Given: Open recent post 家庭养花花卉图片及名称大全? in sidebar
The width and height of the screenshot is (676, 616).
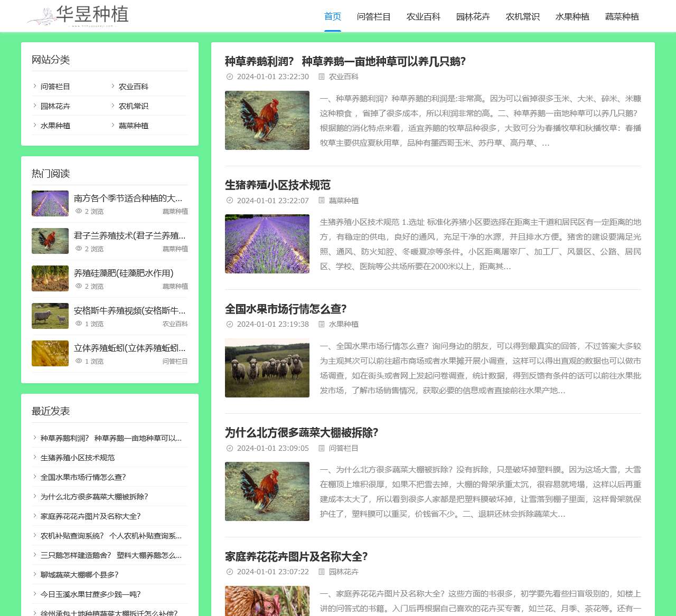Looking at the screenshot, I should [91, 516].
